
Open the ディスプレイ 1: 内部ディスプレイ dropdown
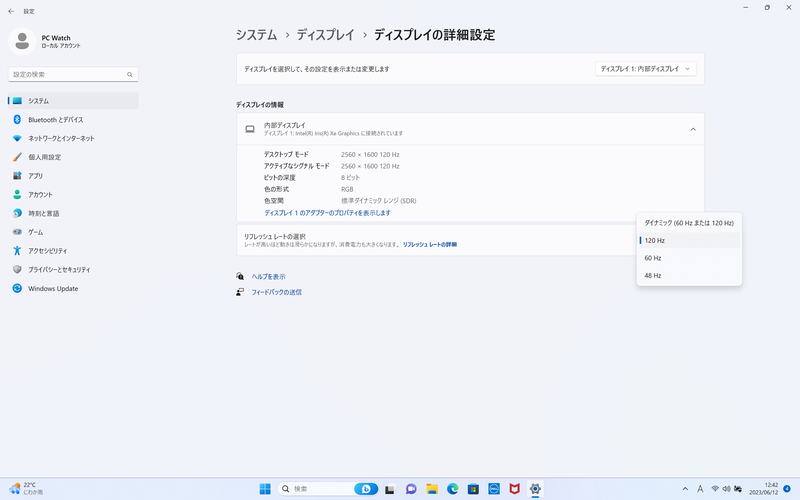[x=645, y=69]
